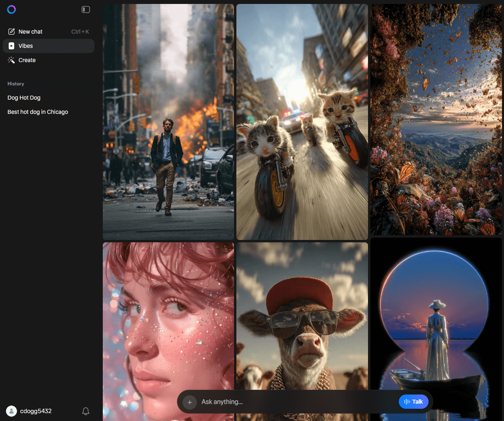Screen dimensions: 504x421
Task: Open the kittens on motorcycles image
Action: 302,122
